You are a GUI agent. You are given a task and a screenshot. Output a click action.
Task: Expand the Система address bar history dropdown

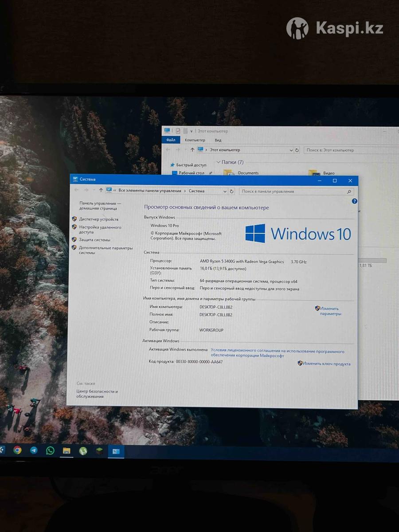click(224, 191)
